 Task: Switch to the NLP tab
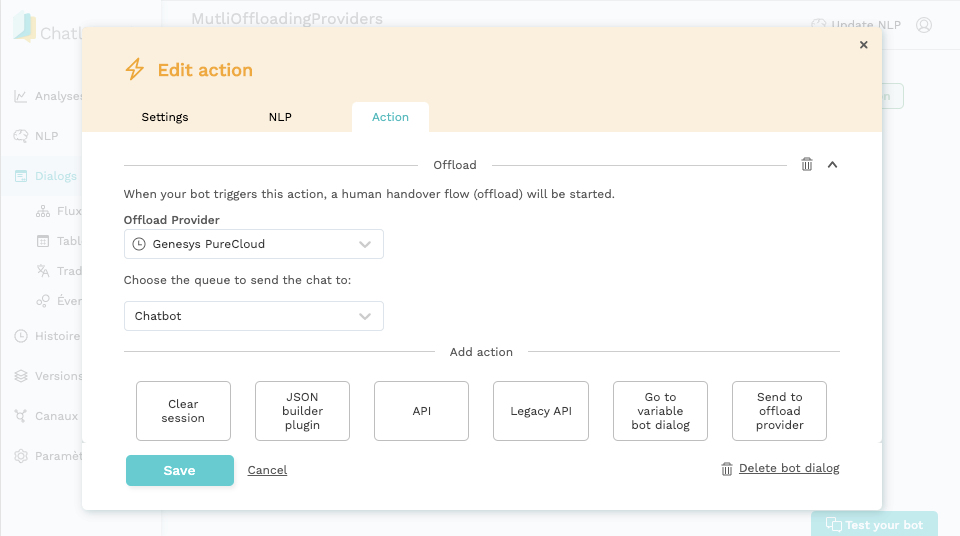(x=280, y=117)
